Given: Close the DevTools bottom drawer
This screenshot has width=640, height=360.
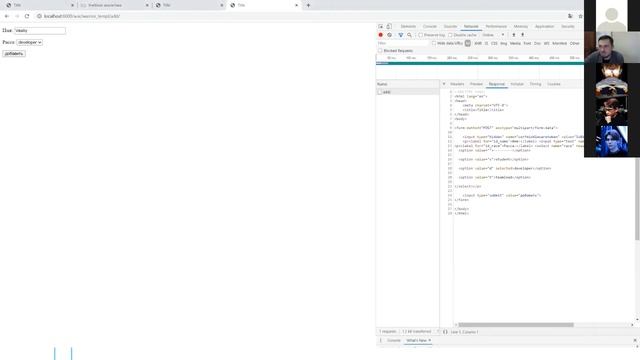Looking at the screenshot, I should point(635,340).
